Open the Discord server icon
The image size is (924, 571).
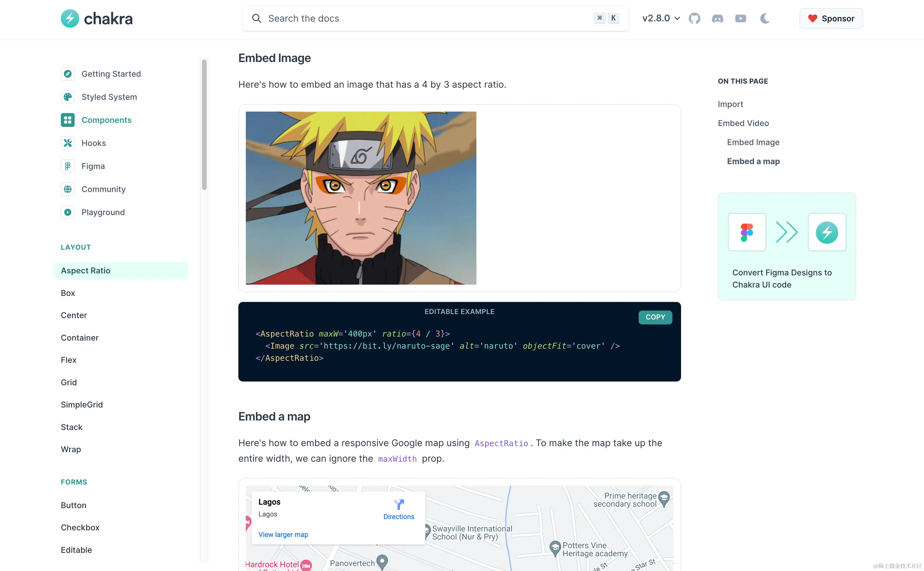tap(717, 19)
